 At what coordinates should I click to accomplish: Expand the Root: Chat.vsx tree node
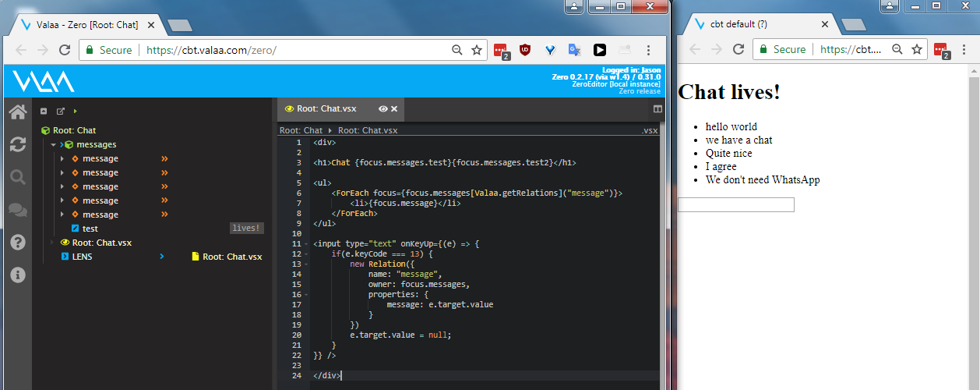pos(53,243)
